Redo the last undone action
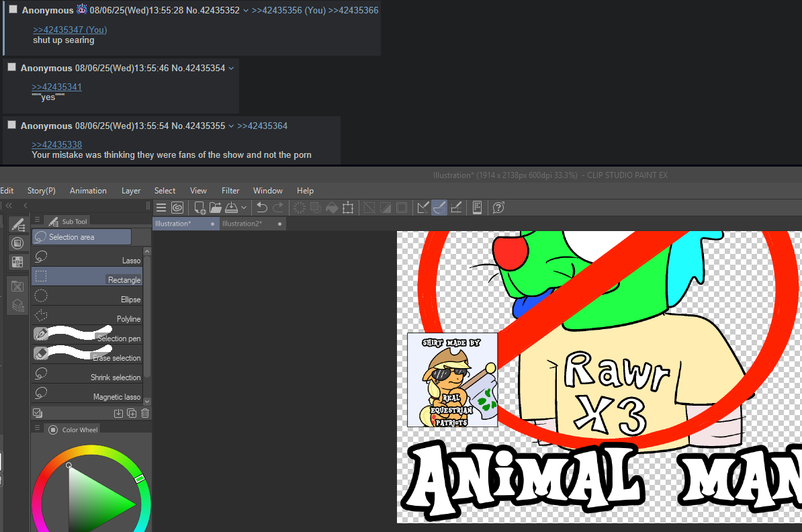The height and width of the screenshot is (532, 802). pyautogui.click(x=278, y=208)
